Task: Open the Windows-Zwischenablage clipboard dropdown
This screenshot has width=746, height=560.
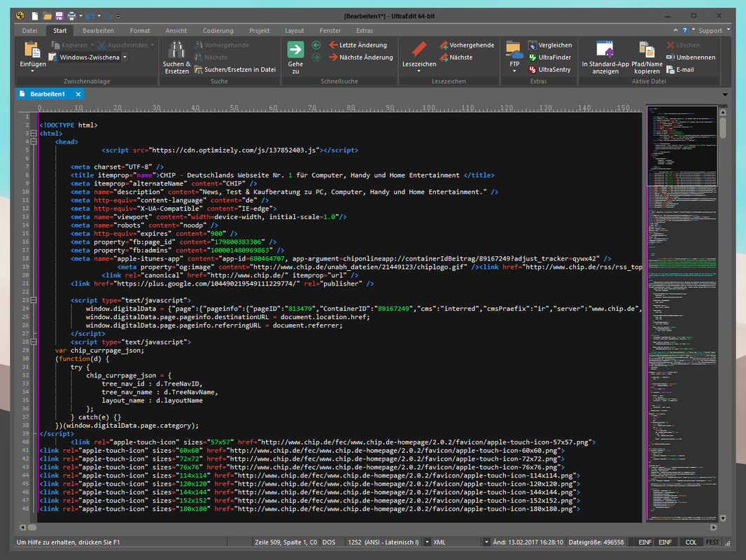Action: click(x=125, y=57)
